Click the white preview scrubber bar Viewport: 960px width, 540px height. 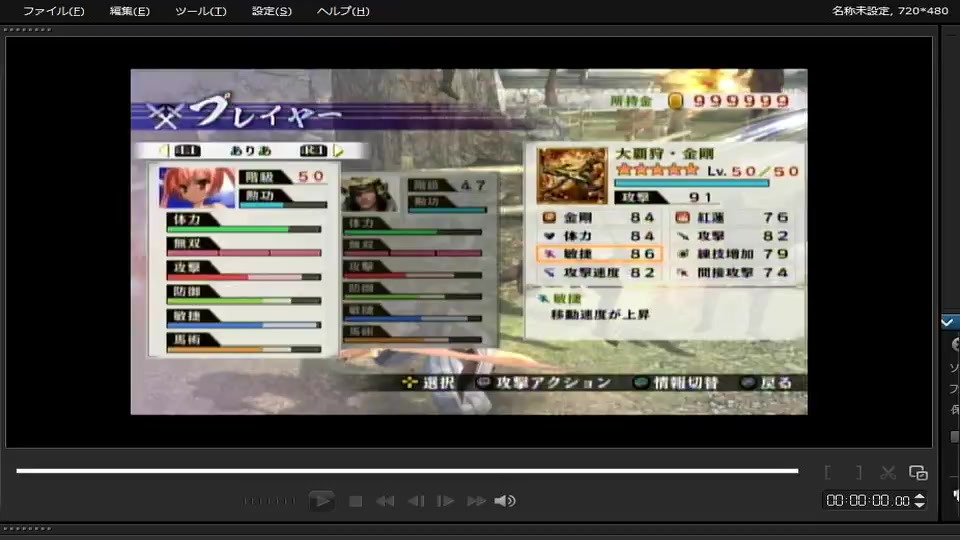(x=407, y=471)
